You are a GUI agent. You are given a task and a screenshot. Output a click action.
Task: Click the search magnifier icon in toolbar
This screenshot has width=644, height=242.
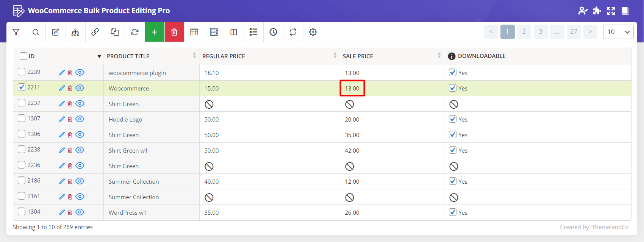click(36, 32)
